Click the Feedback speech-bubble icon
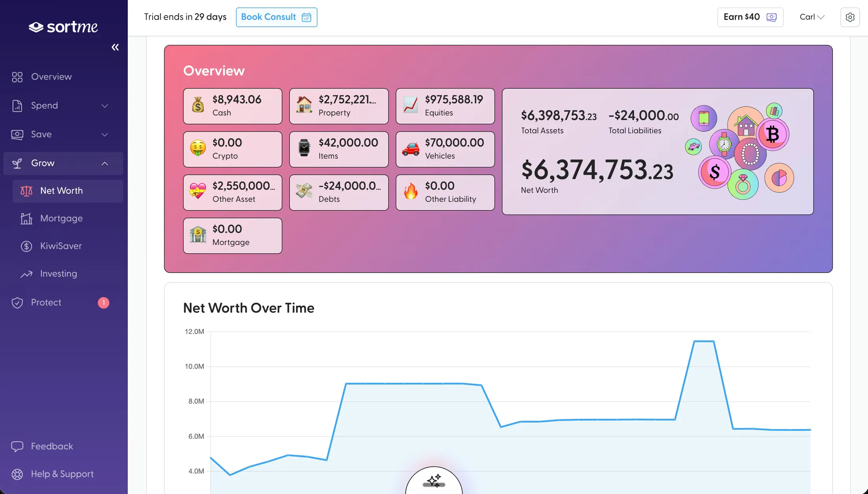 coord(17,446)
